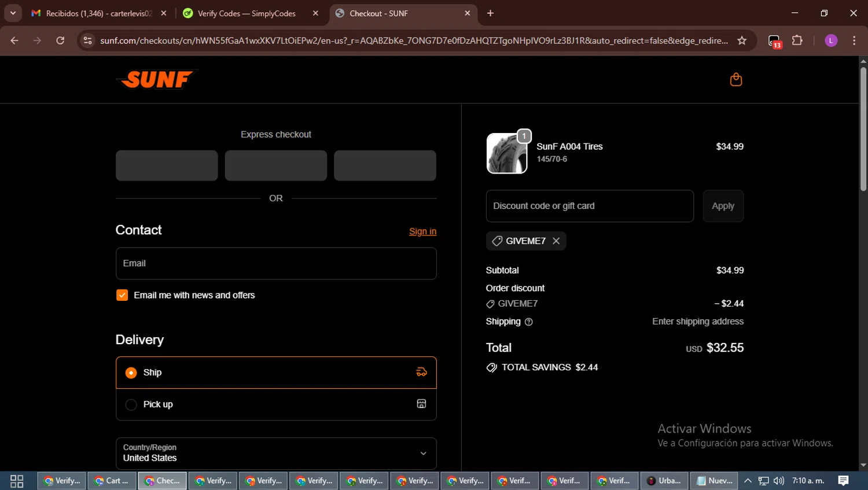Open Windows Task View button
868x490 pixels.
coord(17,481)
